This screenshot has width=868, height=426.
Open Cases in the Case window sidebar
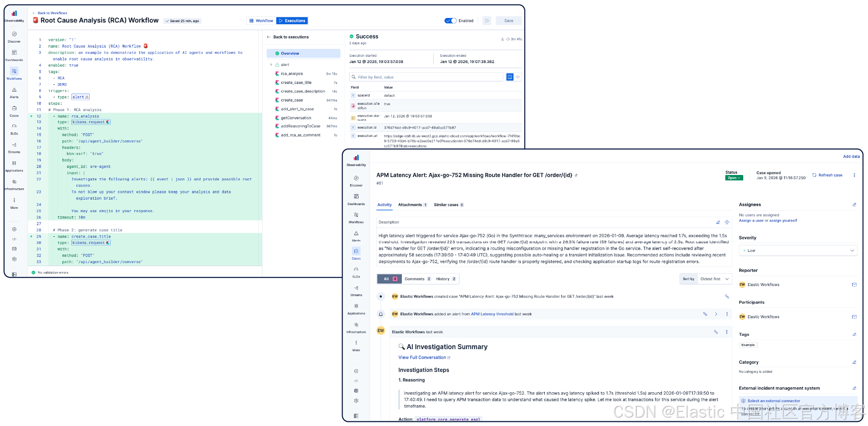click(x=356, y=254)
